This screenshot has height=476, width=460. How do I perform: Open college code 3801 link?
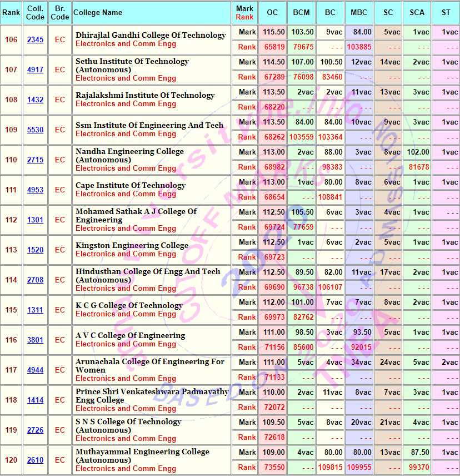tap(35, 340)
